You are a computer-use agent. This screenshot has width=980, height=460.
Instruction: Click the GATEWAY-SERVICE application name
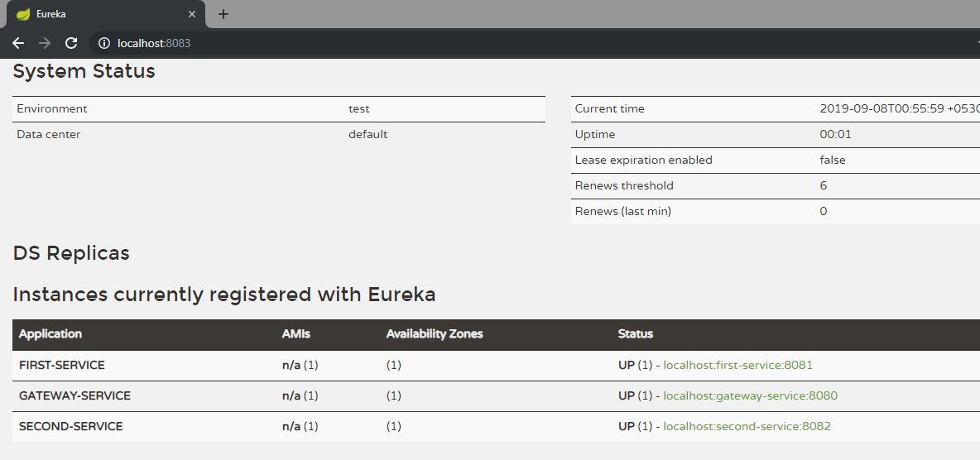74,395
